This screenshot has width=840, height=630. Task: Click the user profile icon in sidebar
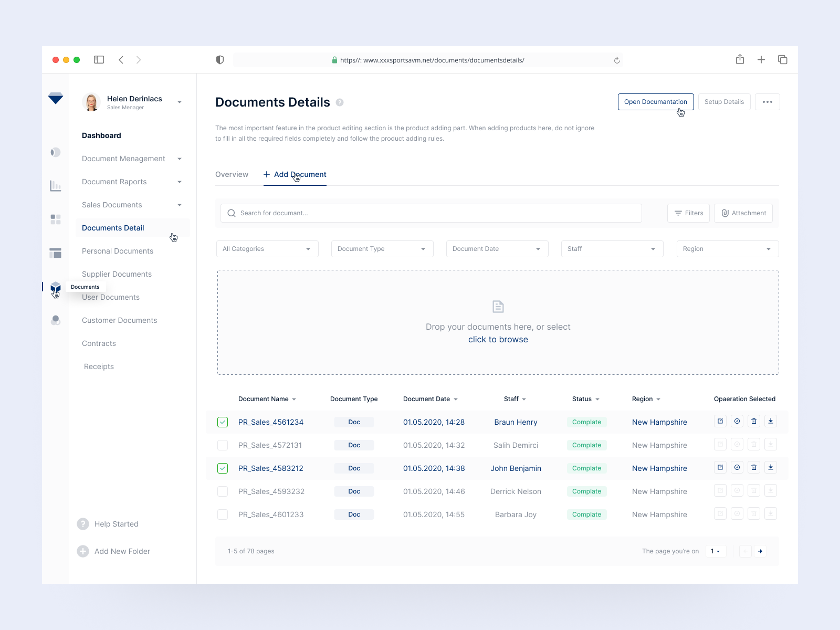tap(56, 320)
